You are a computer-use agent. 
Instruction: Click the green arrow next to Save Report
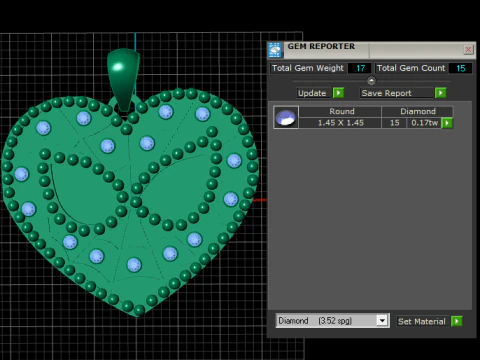pos(440,93)
